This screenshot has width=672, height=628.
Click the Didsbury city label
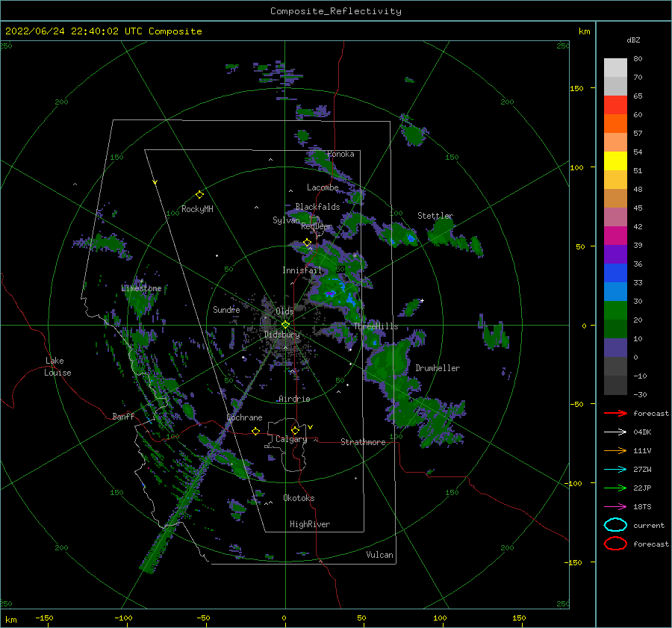tap(282, 335)
